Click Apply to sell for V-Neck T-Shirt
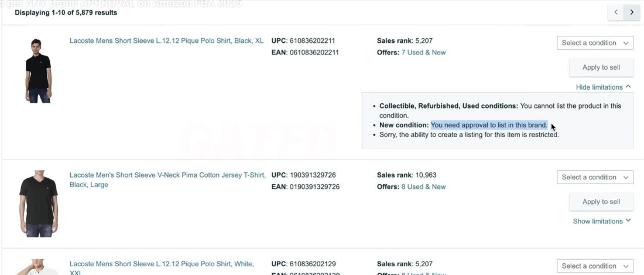The width and height of the screenshot is (644, 275). 601,202
